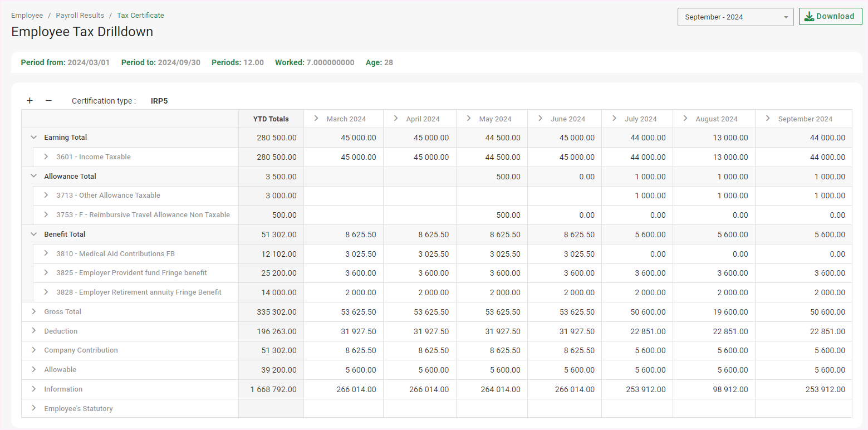
Task: Expand the March 2024 column chevron
Action: 316,119
